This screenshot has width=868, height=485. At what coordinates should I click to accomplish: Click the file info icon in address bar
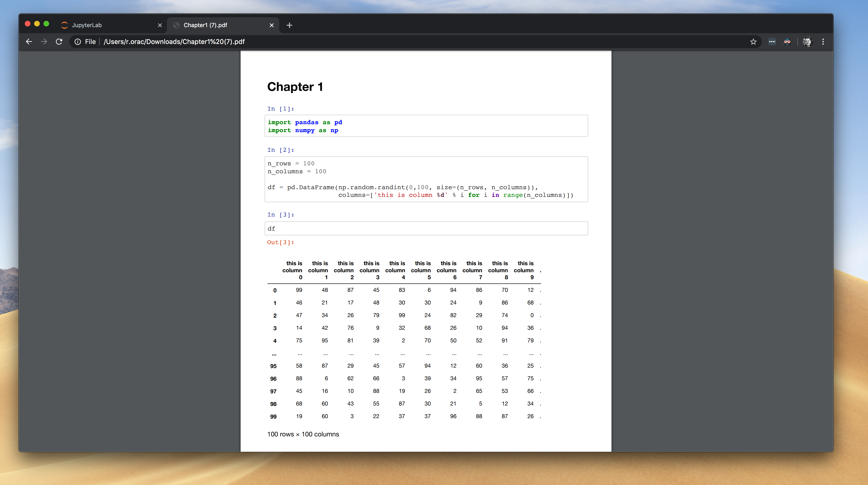pyautogui.click(x=78, y=41)
